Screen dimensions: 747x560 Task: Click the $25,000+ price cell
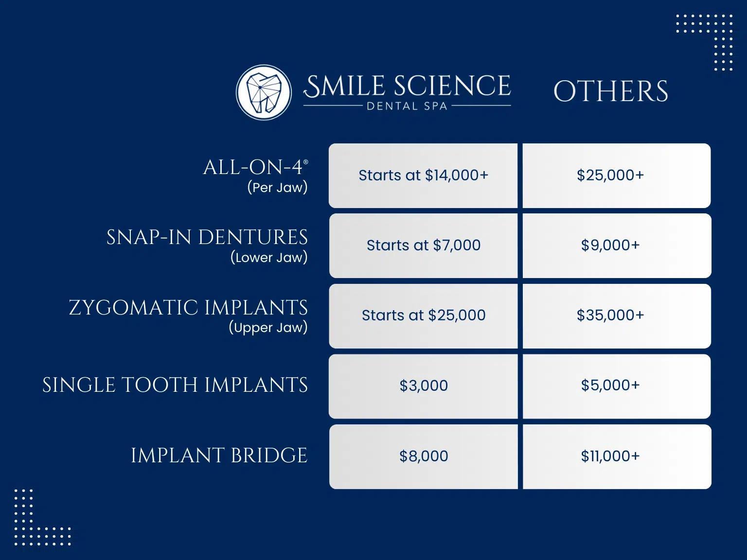click(617, 175)
